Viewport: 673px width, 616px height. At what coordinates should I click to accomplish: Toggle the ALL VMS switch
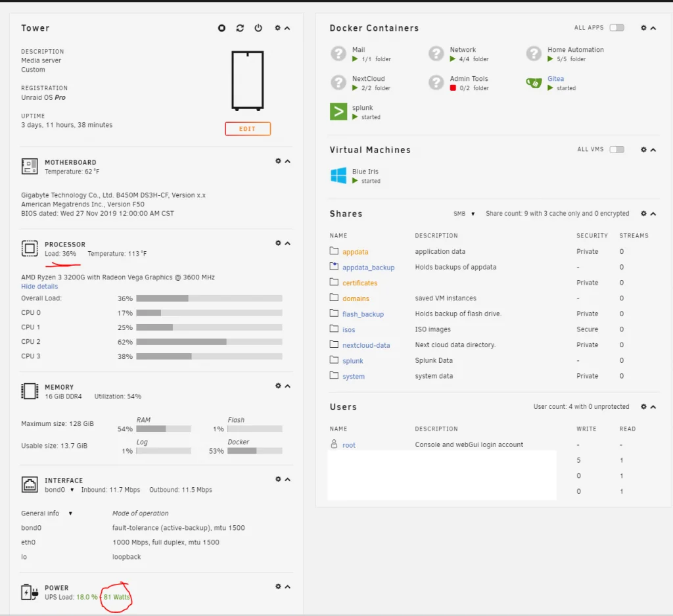click(x=616, y=149)
